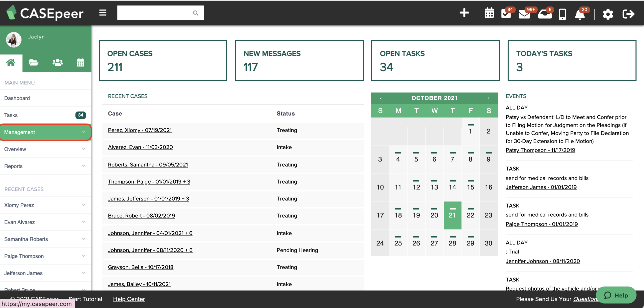This screenshot has width=644, height=308.
Task: Open case Grayson, Bella - 10/17/2018
Action: coord(140,267)
